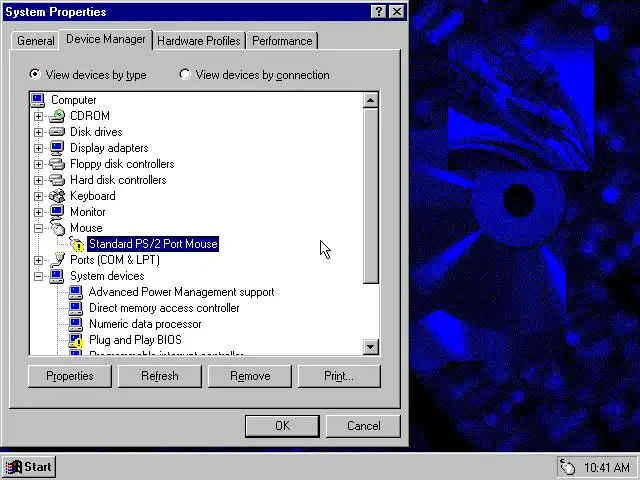Select the Computer root label
The image size is (640, 480).
click(x=73, y=100)
